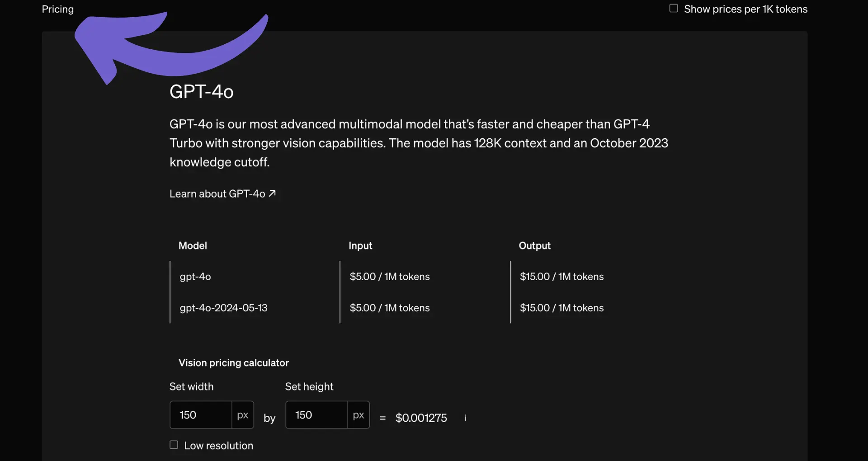Screen dimensions: 868x461
Task: Click gpt-4o output price $15.00 / 1M tokens
Action: (561, 277)
